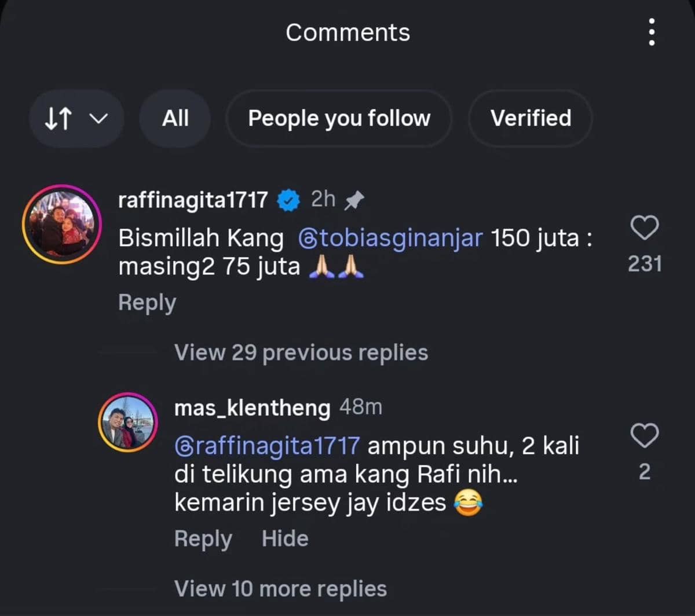Select the All comments filter
The image size is (695, 616).
(x=175, y=119)
